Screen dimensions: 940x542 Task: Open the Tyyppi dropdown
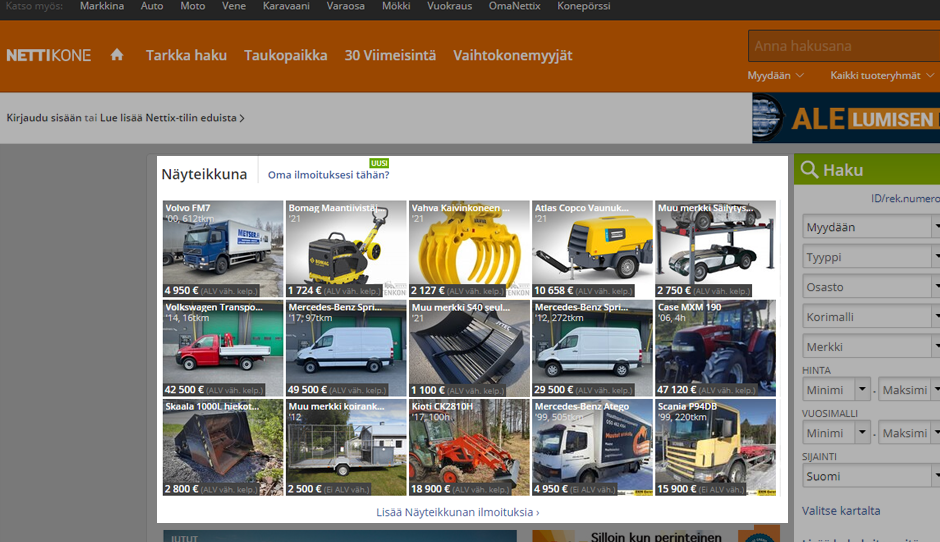tap(871, 257)
